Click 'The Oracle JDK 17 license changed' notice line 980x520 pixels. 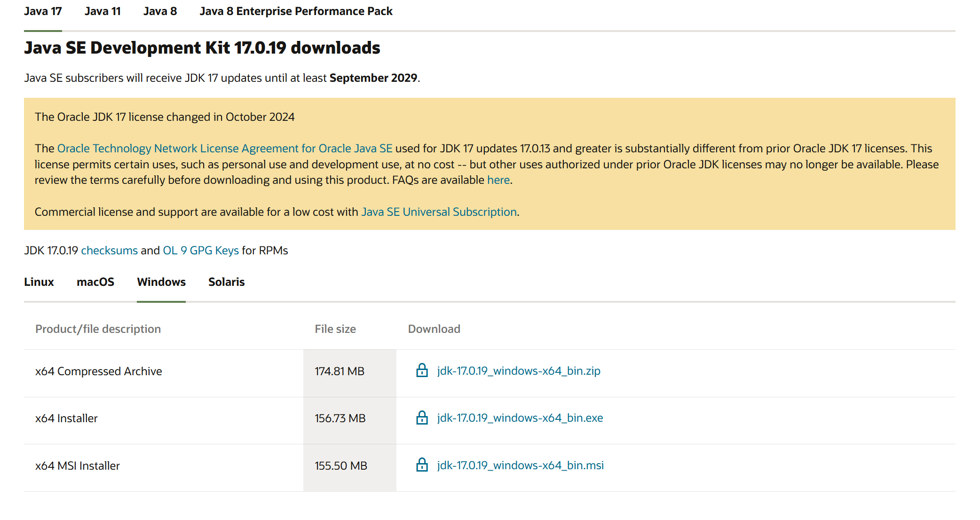(x=165, y=117)
